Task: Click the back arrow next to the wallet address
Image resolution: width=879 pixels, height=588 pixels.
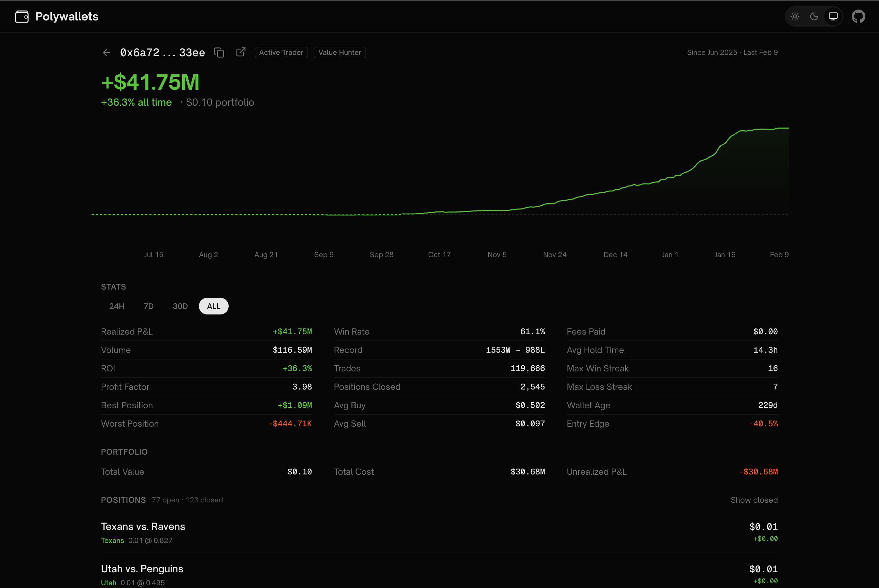Action: (106, 53)
